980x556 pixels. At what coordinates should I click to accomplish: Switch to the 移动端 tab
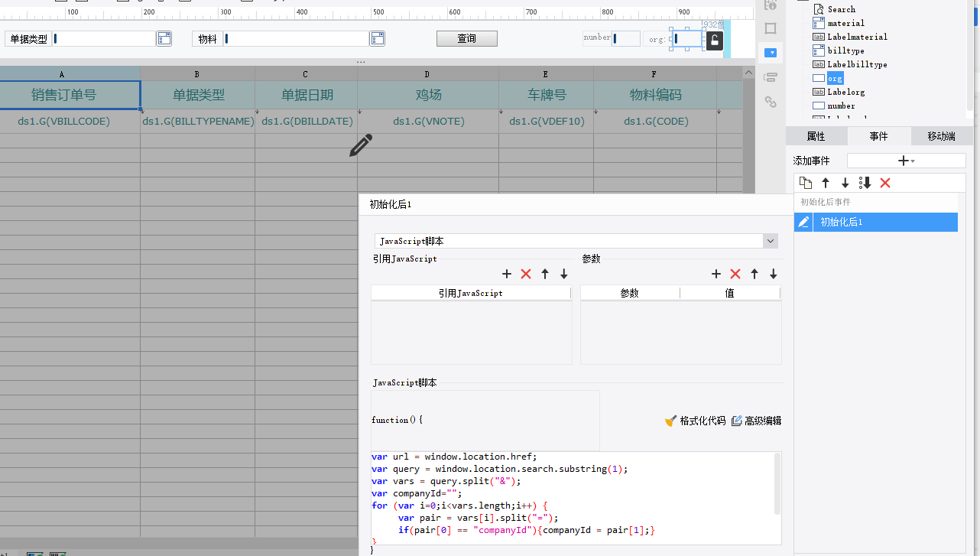[x=942, y=136]
